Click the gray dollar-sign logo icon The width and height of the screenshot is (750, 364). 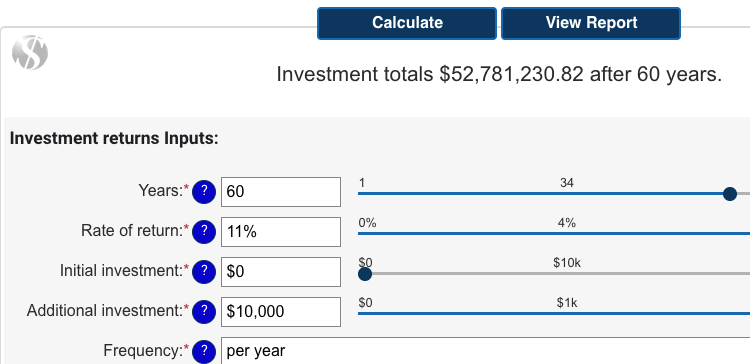pos(30,52)
